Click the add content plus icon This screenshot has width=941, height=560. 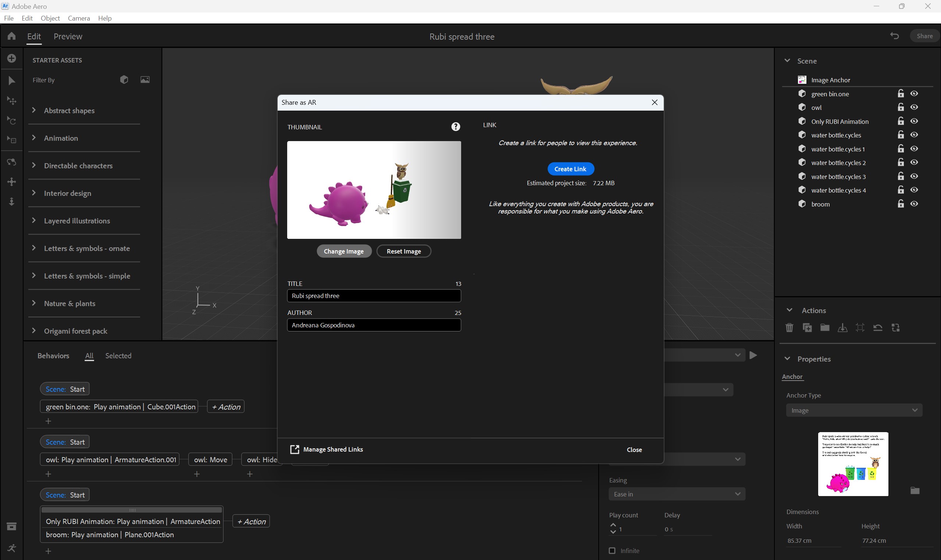(x=12, y=58)
